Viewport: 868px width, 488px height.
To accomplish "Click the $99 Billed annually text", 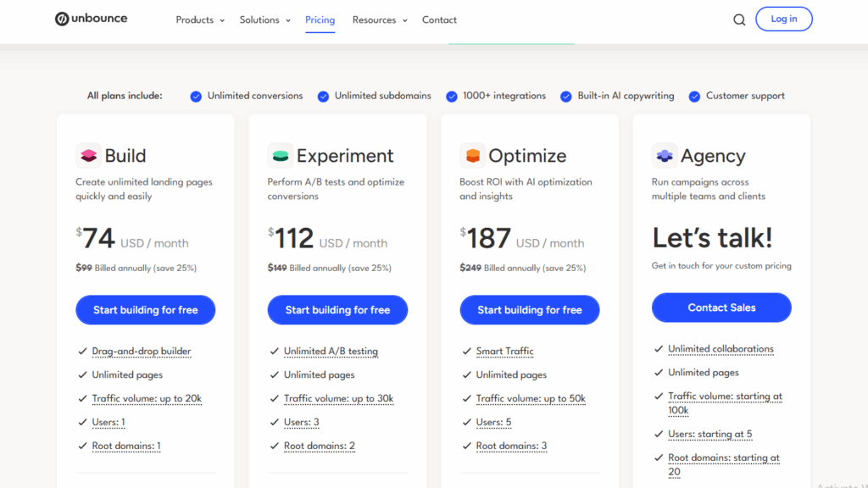I will pyautogui.click(x=136, y=268).
